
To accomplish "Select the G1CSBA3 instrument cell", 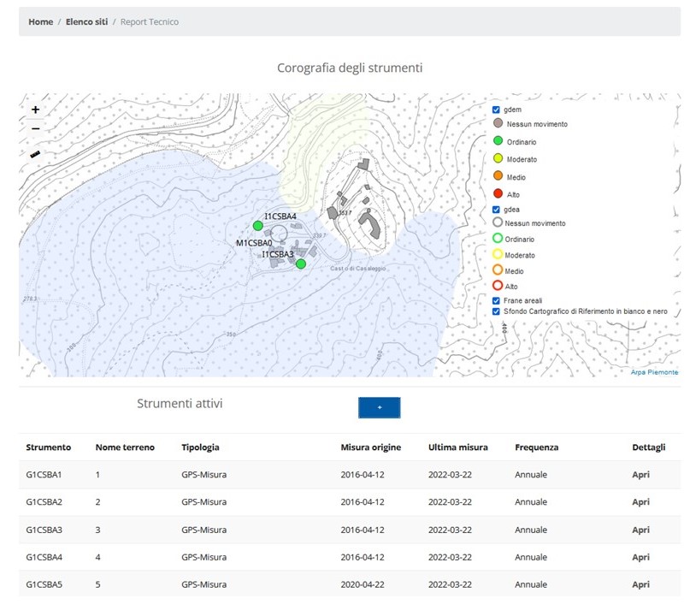I will point(44,530).
